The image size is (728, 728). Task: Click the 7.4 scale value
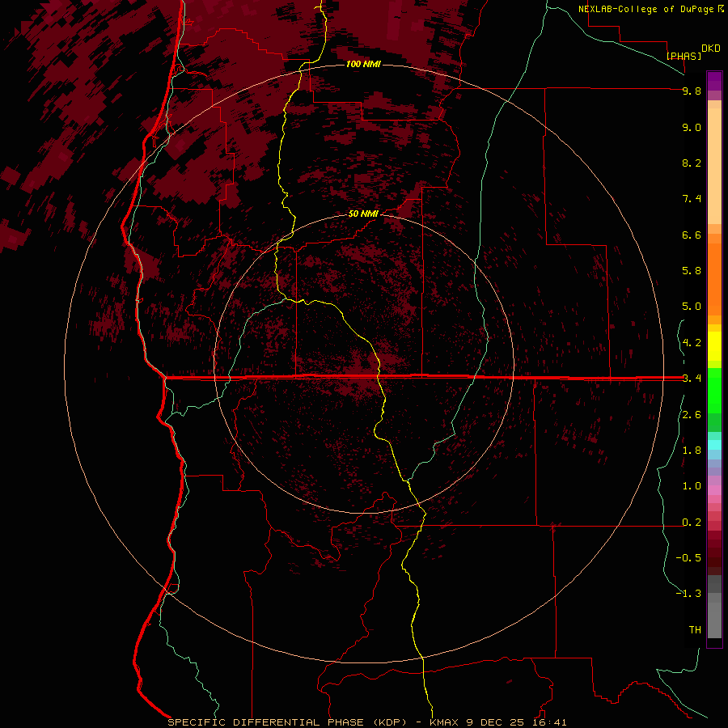point(692,199)
